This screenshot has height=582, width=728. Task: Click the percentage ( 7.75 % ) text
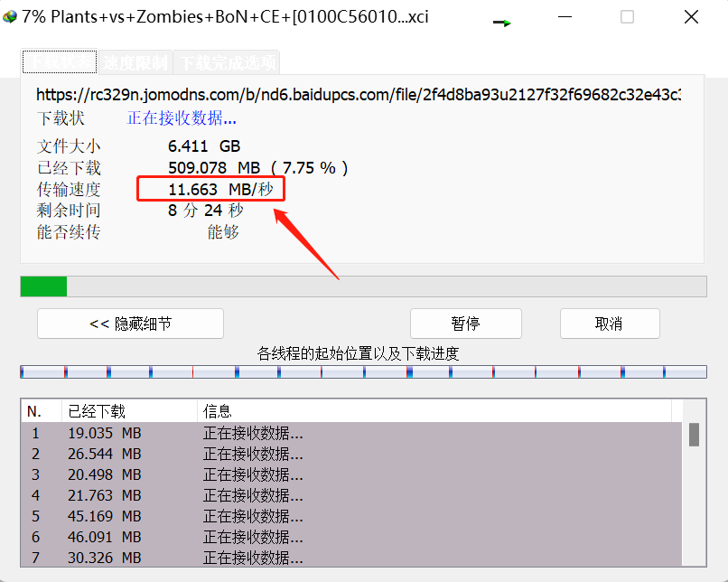[x=309, y=168]
